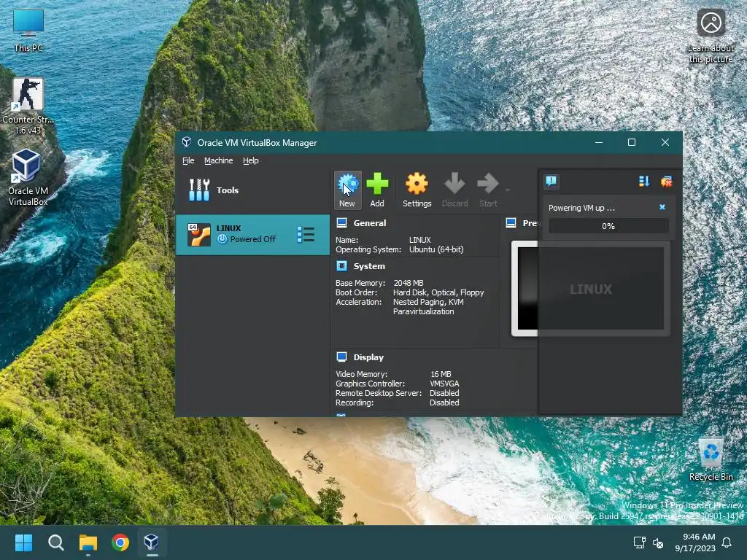Click the Discard toolbar button

(x=454, y=190)
